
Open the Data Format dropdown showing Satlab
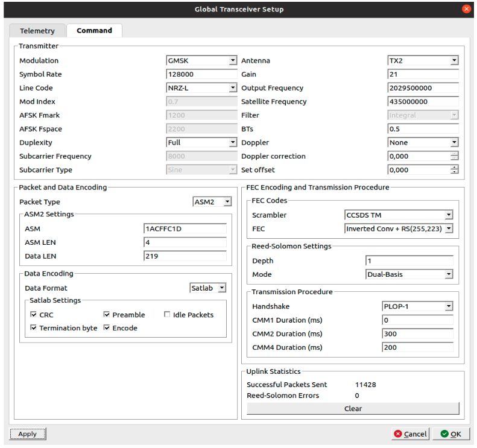(208, 288)
